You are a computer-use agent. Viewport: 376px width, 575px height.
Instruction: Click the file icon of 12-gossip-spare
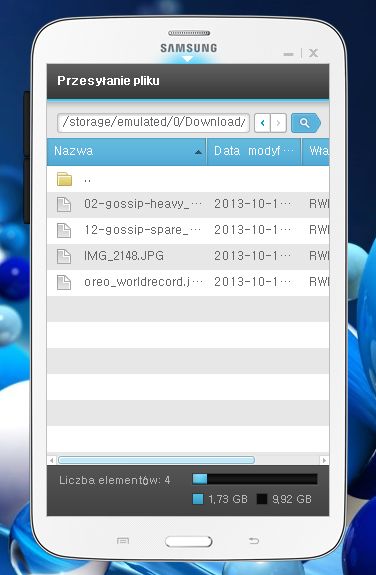coord(64,230)
